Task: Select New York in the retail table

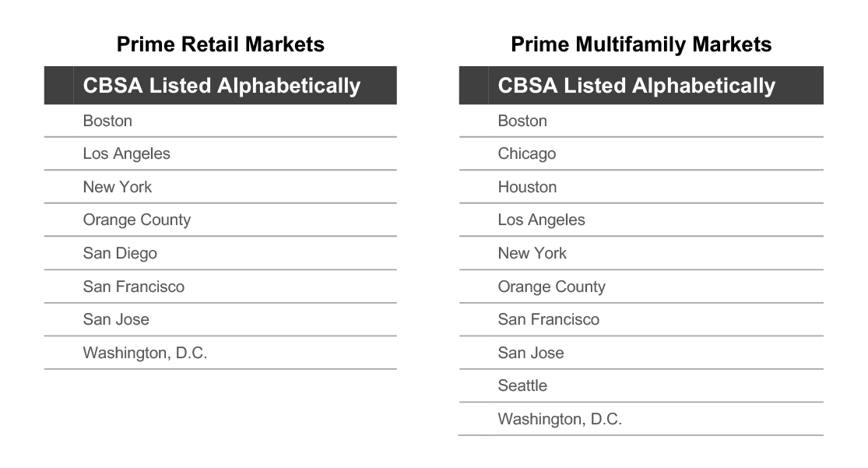Action: [x=118, y=187]
